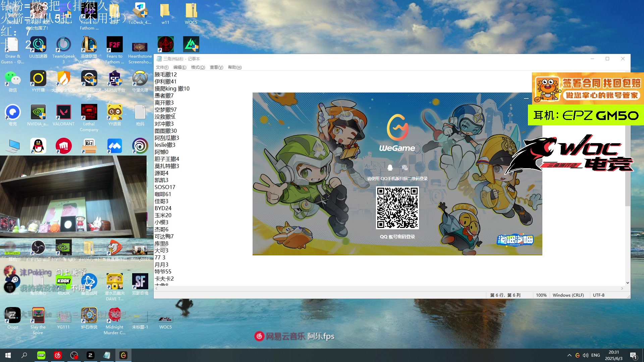Viewport: 644px width, 362px height.
Task: Select the w11 folder on desktop
Action: (x=165, y=13)
